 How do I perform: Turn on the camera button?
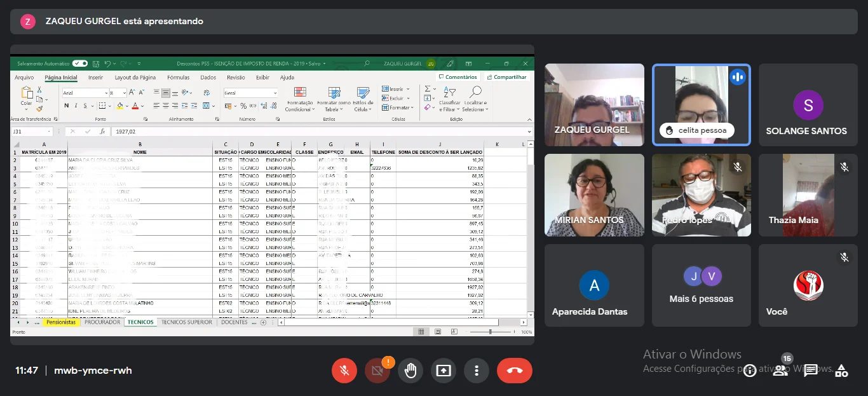(x=377, y=371)
